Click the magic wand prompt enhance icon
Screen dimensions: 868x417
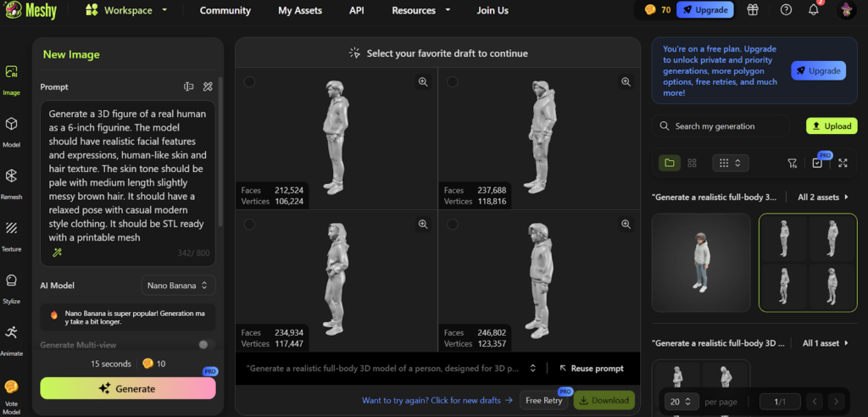(x=57, y=253)
